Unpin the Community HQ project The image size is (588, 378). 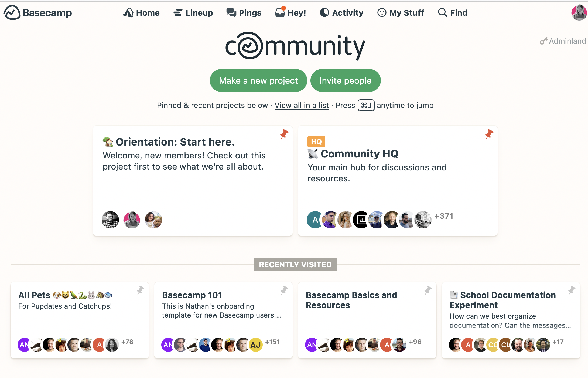click(489, 134)
